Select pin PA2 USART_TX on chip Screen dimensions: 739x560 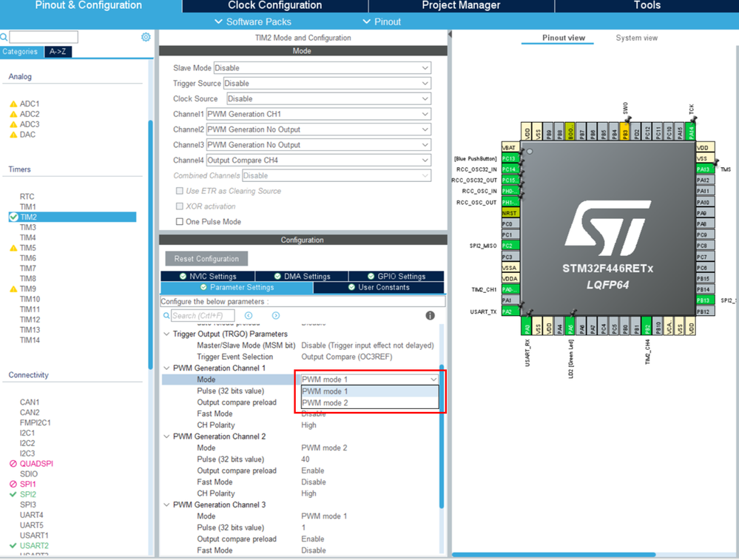pyautogui.click(x=510, y=311)
